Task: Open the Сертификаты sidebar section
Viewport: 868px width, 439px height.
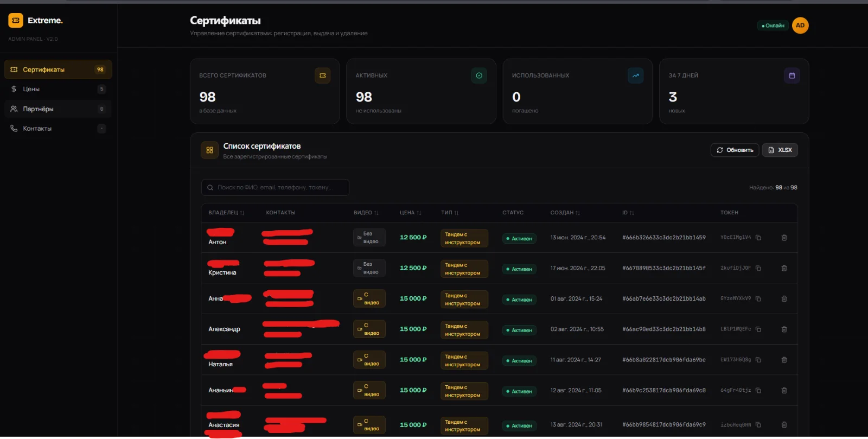Action: click(58, 69)
